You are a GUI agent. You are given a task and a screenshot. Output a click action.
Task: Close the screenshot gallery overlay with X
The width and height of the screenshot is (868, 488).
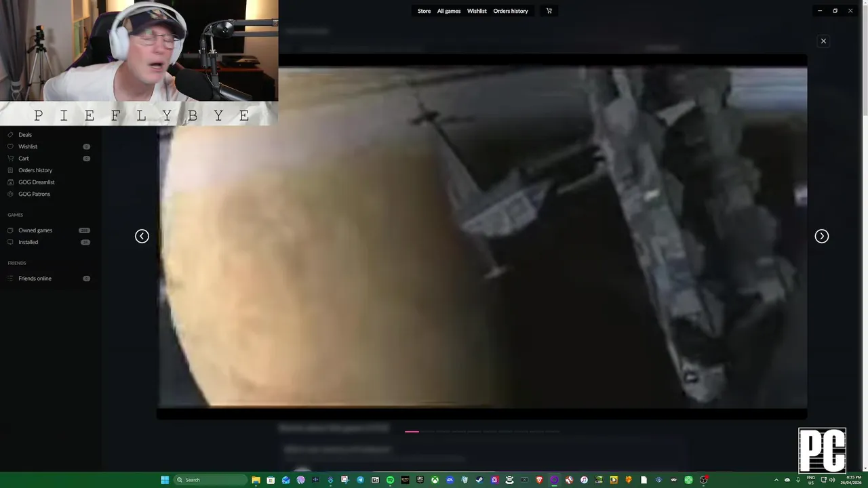[823, 41]
